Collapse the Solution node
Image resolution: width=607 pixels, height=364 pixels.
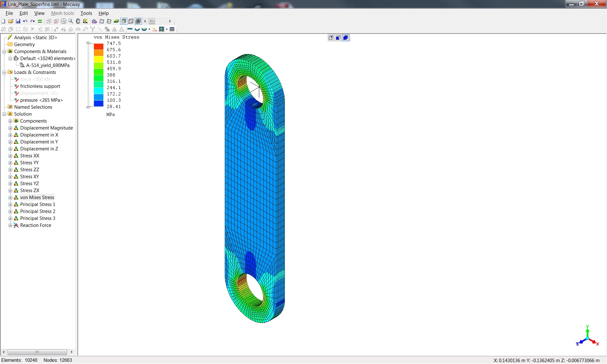tap(4, 114)
